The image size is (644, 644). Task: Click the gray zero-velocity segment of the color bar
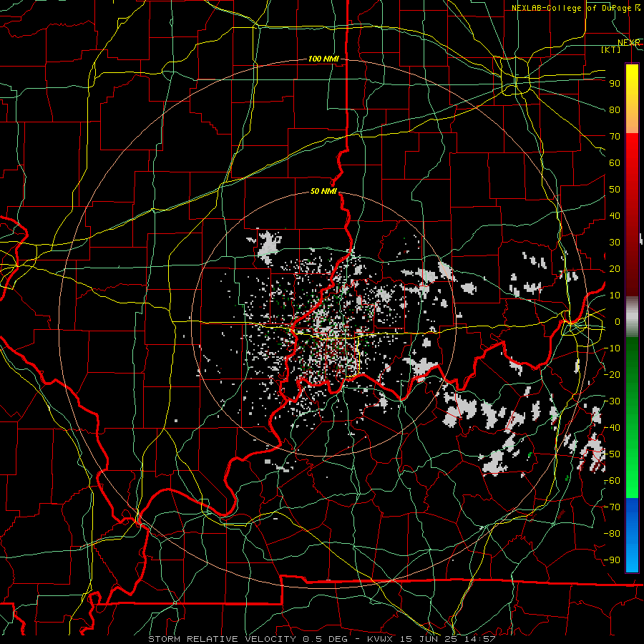pos(632,317)
